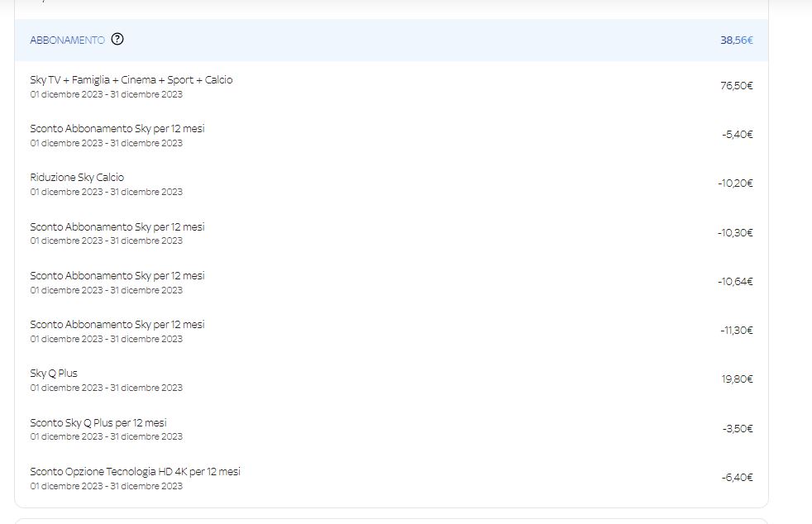Screen dimensions: 812x524
Task: Select the 19,80€ Sky Q Plus price
Action: [737, 379]
